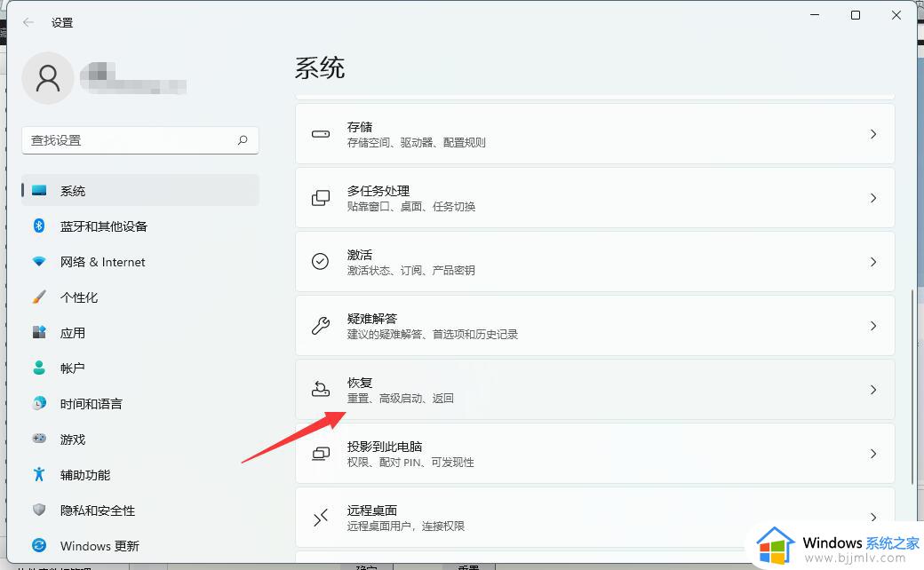
Task: Expand the 多任务处理 row chevron
Action: [x=872, y=198]
